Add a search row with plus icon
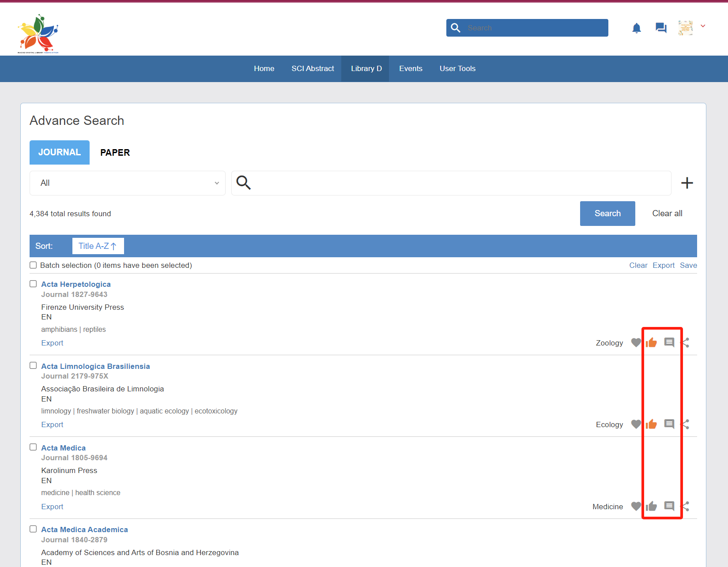728x567 pixels. [x=687, y=183]
